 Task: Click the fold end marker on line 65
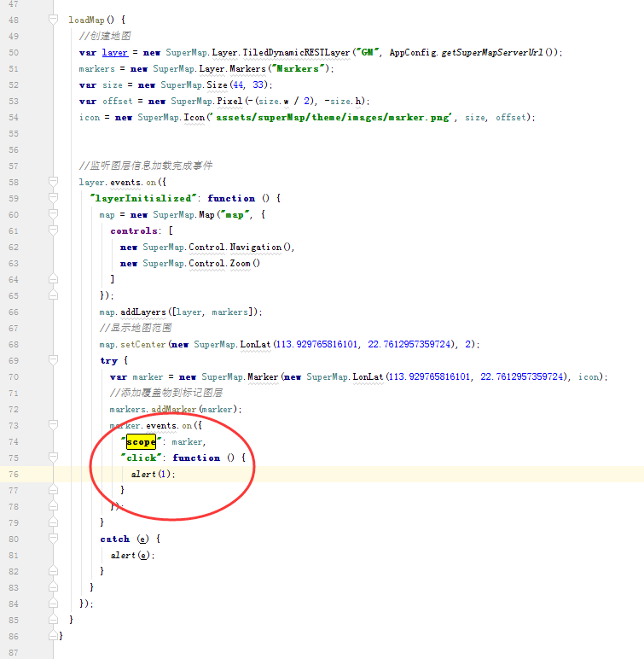(x=53, y=295)
